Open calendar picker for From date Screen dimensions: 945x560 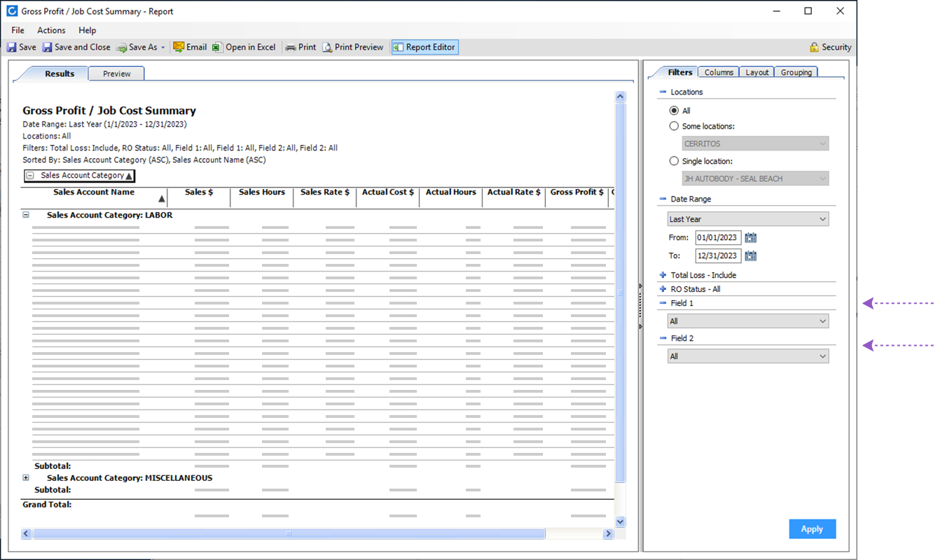pyautogui.click(x=751, y=238)
